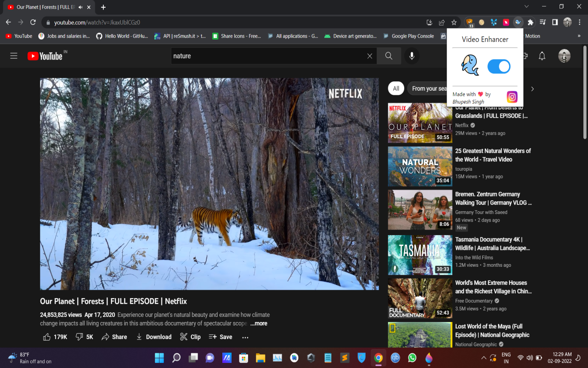This screenshot has width=588, height=368.
Task: Click the address bar URL
Action: [97, 22]
